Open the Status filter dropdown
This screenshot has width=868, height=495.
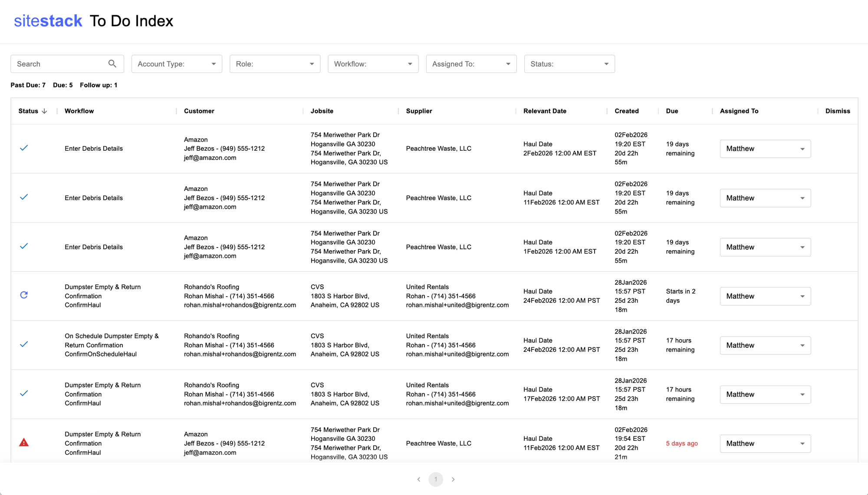click(569, 64)
